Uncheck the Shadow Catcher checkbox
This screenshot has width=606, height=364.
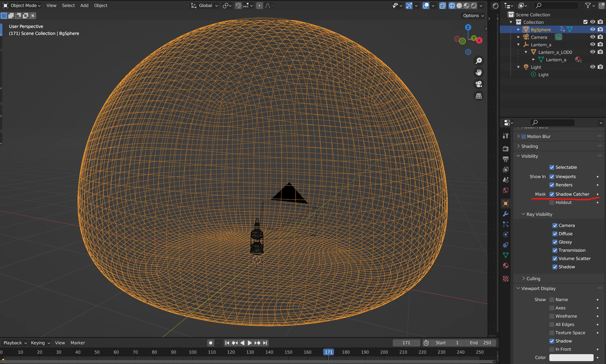tap(552, 194)
